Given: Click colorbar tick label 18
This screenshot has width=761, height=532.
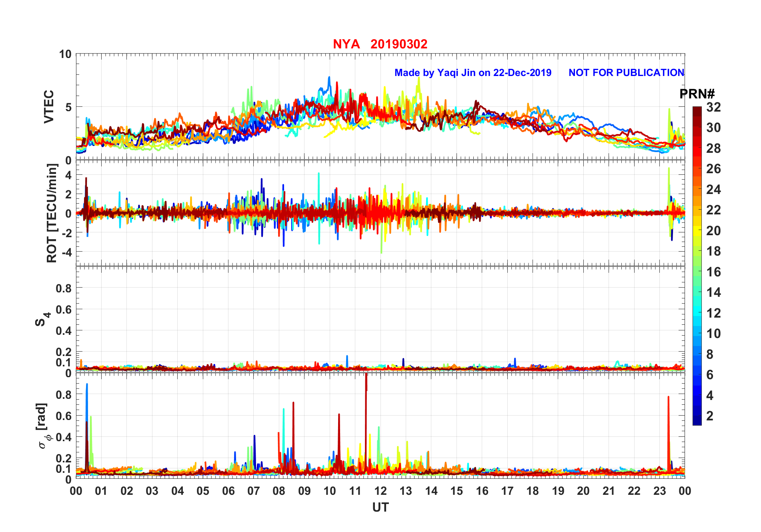Looking at the screenshot, I should pos(713,251).
